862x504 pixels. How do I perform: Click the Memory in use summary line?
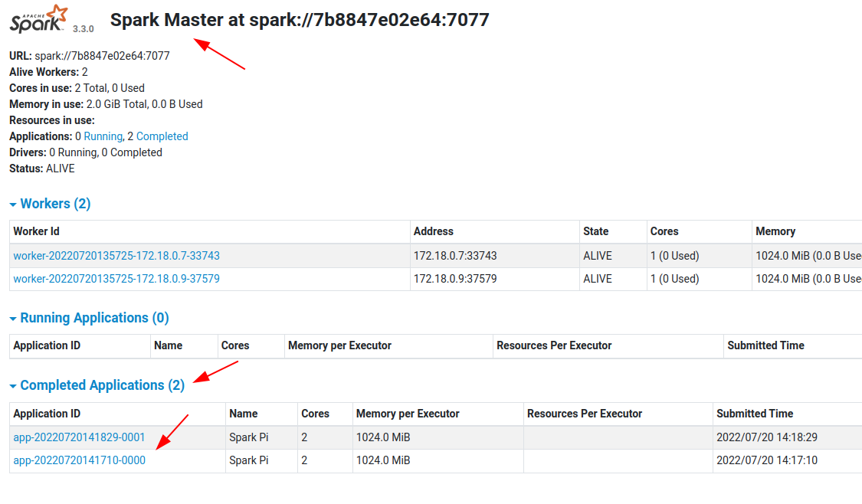[106, 104]
